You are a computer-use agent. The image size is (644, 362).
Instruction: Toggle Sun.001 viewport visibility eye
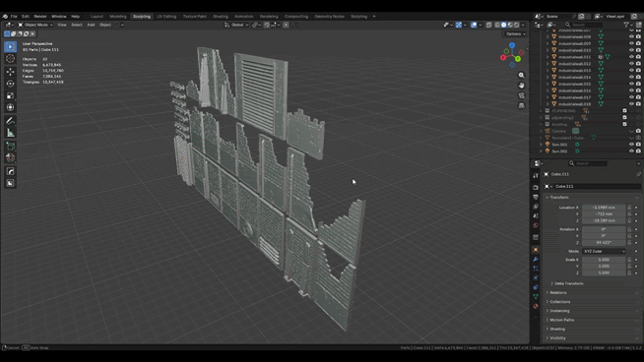[x=631, y=144]
